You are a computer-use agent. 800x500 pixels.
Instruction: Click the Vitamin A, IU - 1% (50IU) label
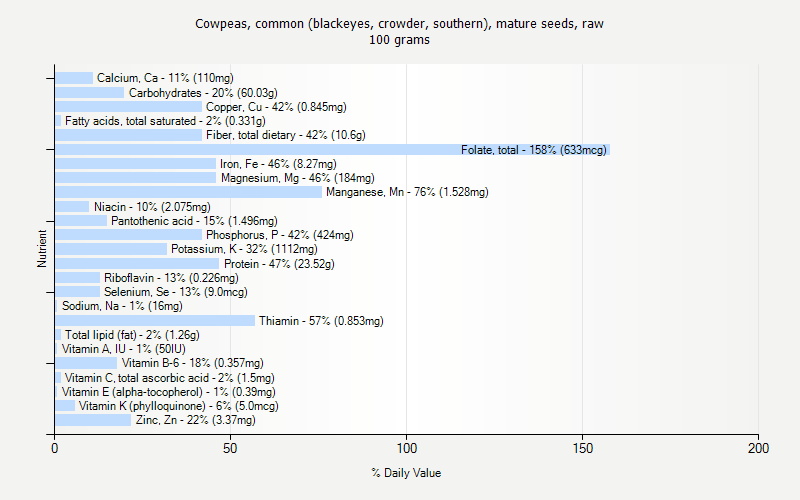point(123,349)
